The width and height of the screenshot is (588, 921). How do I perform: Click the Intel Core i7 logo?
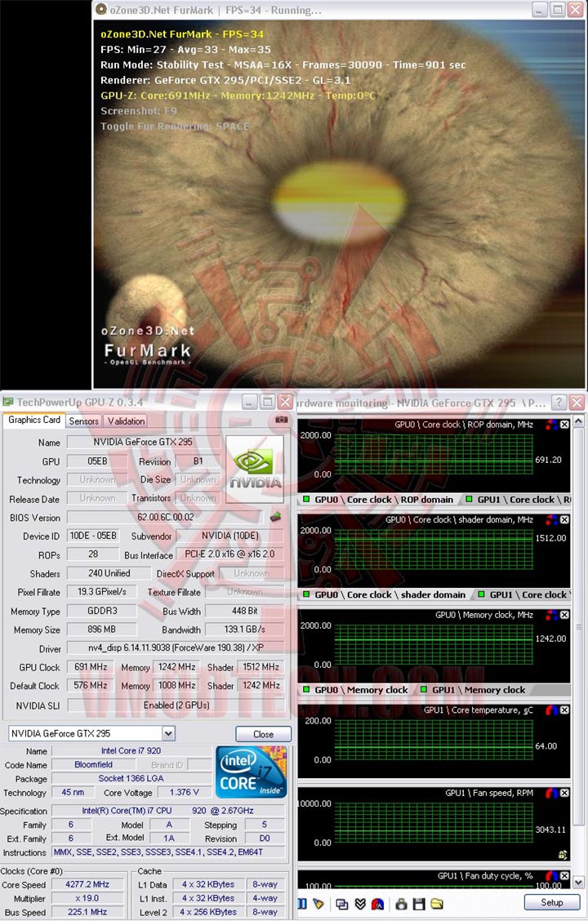point(252,772)
